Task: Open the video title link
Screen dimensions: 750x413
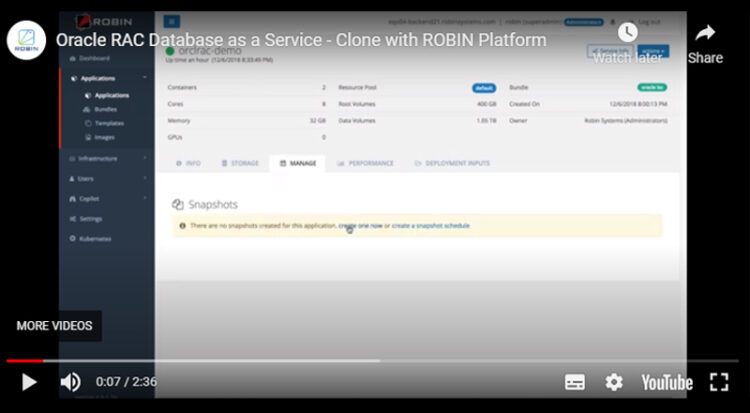Action: [301, 40]
